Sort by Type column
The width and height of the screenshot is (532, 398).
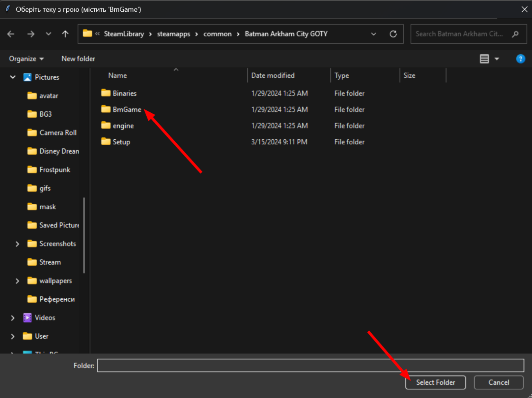[342, 76]
